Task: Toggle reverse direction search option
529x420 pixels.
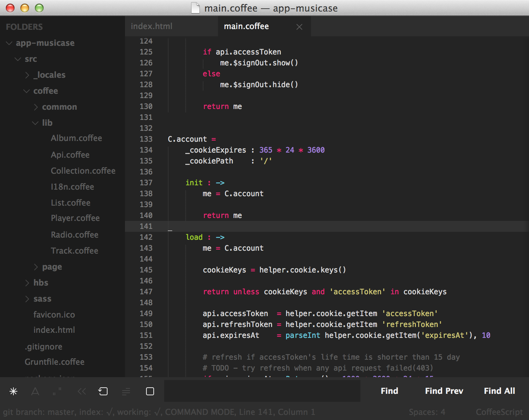Action: click(x=82, y=391)
